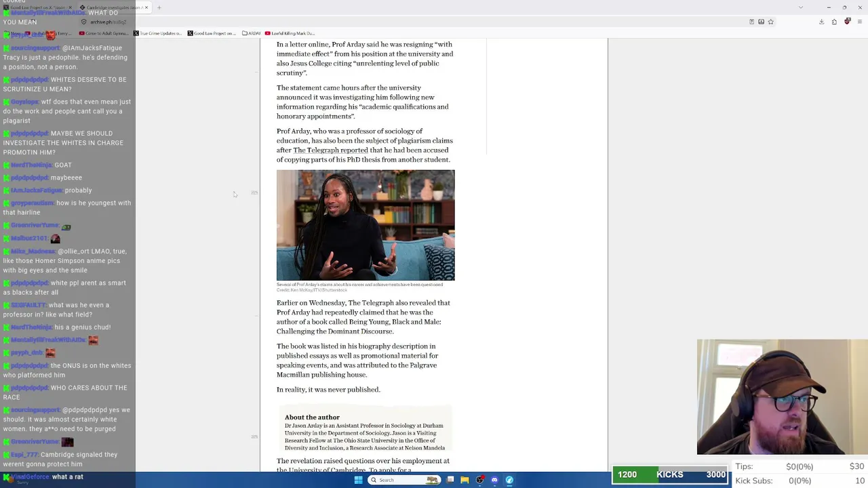Open a new browser tab
Screen dimensions: 868x488
[x=159, y=7]
